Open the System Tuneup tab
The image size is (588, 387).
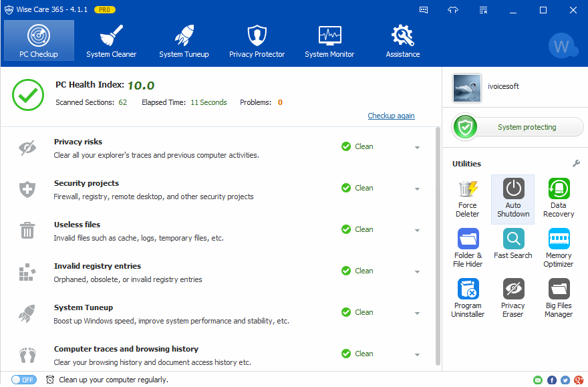[184, 41]
